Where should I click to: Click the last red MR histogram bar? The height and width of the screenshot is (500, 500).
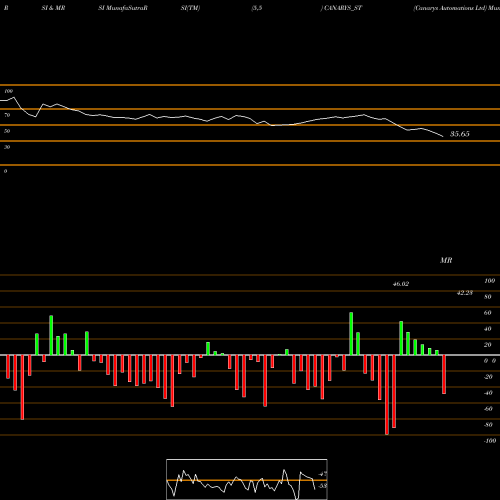click(x=444, y=374)
